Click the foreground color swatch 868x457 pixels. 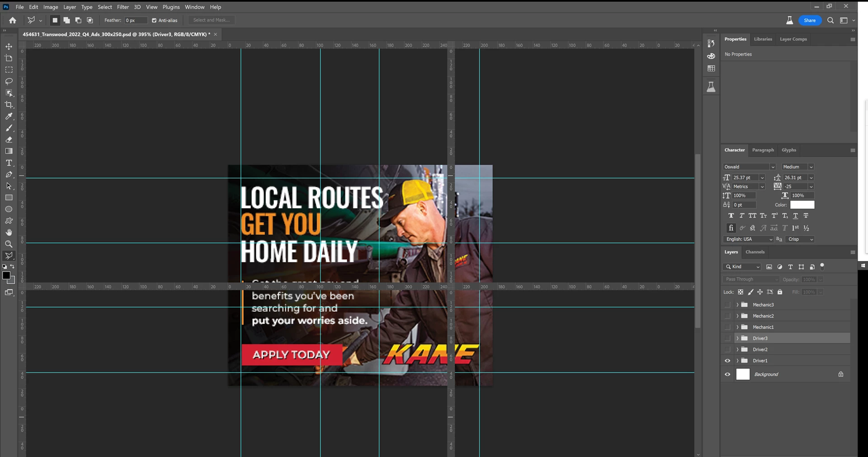(x=6, y=276)
